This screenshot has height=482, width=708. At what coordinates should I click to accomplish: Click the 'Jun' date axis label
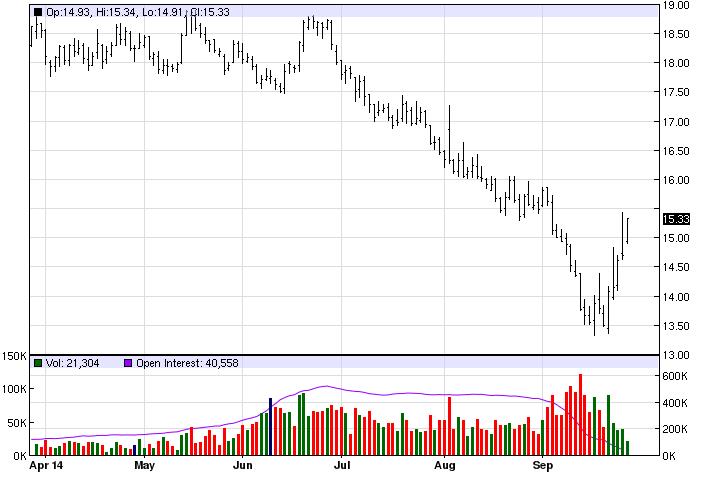click(242, 465)
